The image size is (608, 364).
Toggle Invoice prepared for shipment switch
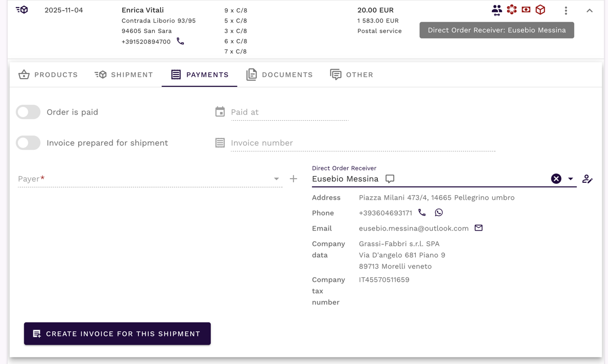point(28,143)
